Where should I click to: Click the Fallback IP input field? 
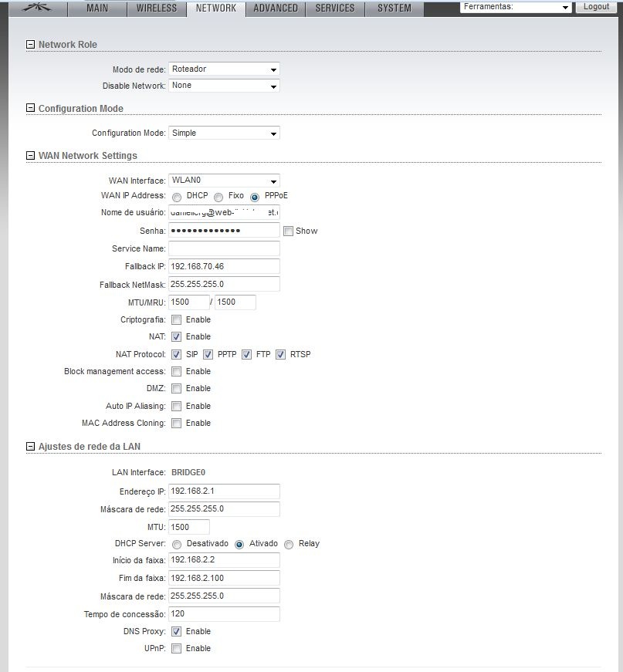224,266
